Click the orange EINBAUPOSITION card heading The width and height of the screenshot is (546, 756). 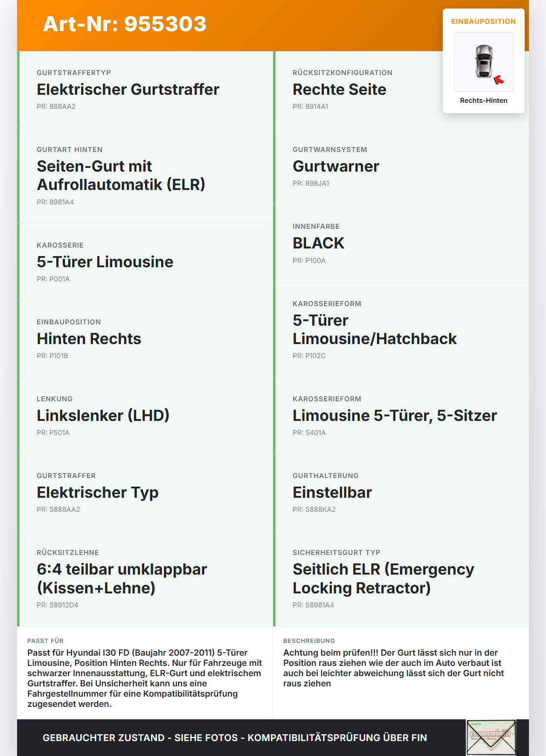(x=483, y=22)
